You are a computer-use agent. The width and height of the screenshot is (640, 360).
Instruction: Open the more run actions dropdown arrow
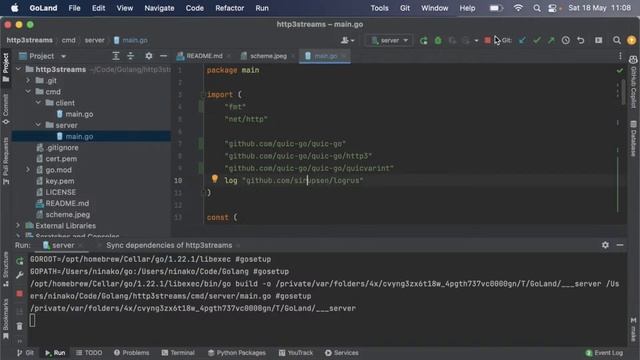pyautogui.click(x=476, y=41)
